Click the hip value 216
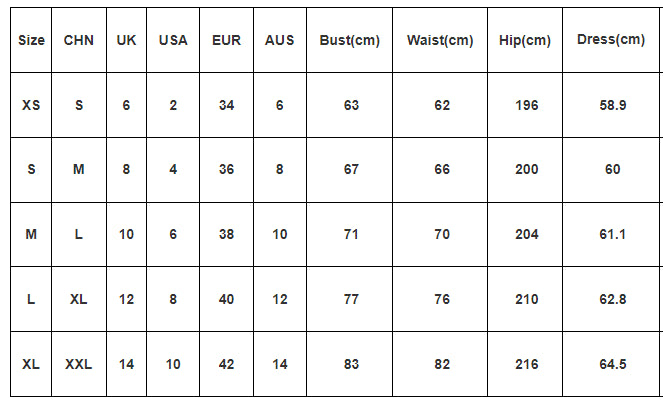663x402 pixels. click(x=525, y=364)
